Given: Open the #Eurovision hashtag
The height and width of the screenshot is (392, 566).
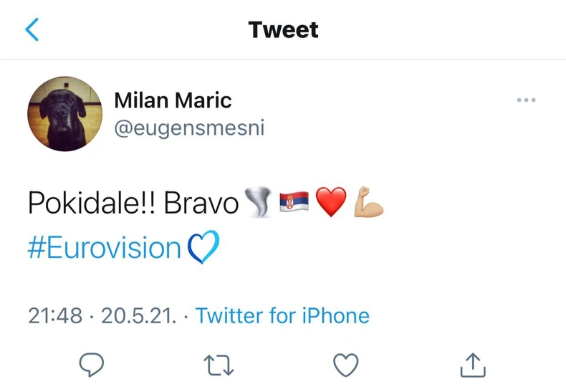Looking at the screenshot, I should [105, 247].
